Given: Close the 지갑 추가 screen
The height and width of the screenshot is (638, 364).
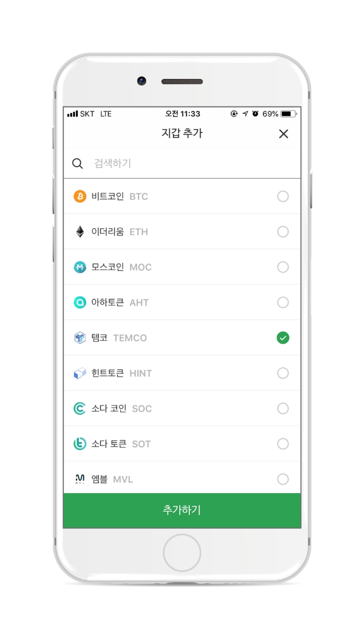Looking at the screenshot, I should tap(283, 133).
